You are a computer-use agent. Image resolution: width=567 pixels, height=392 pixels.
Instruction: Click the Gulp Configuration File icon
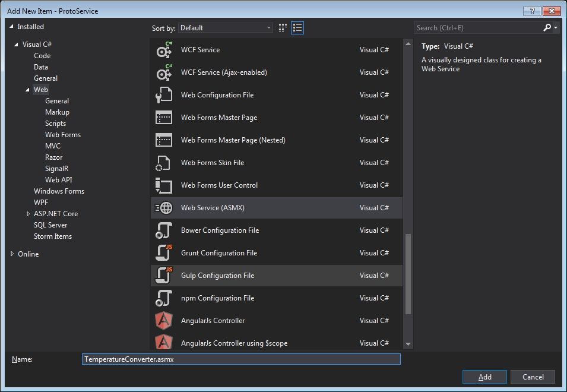[164, 276]
